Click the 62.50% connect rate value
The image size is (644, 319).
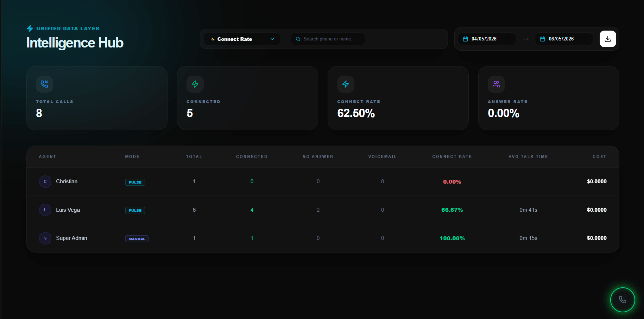[356, 113]
